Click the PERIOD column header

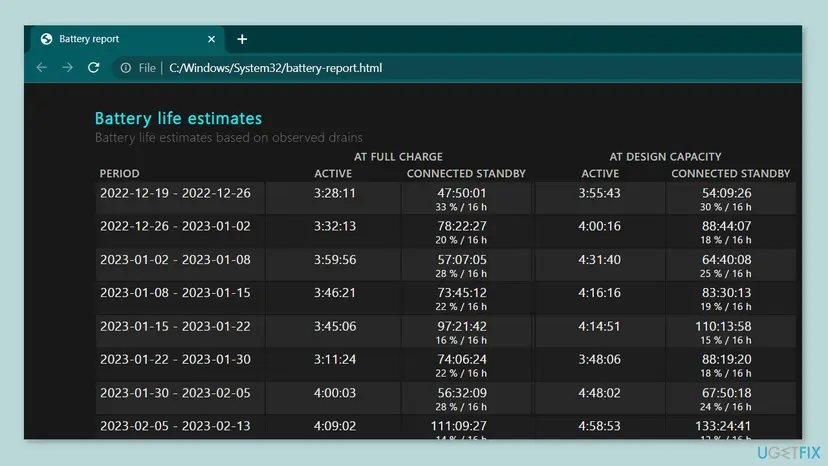pos(120,173)
